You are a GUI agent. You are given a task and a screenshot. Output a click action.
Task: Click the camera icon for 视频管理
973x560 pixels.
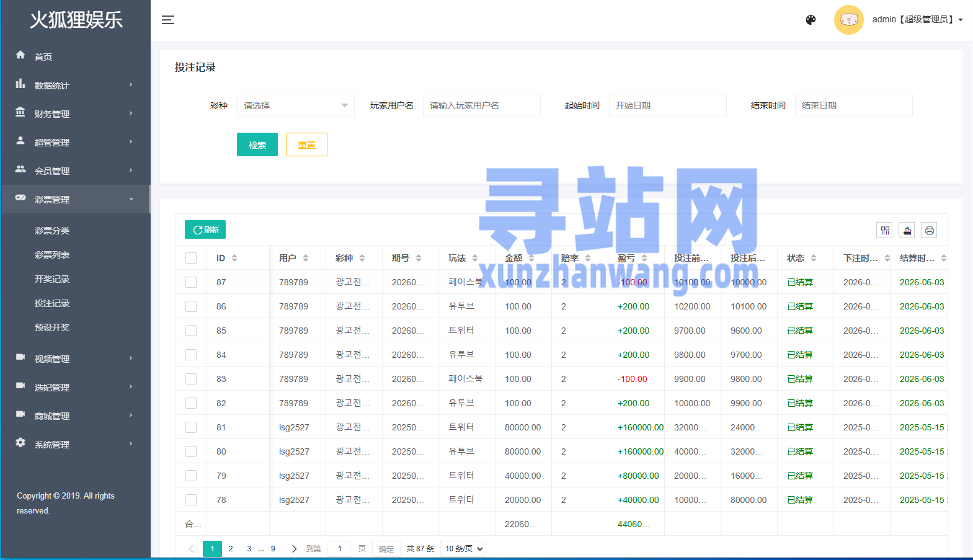point(20,357)
